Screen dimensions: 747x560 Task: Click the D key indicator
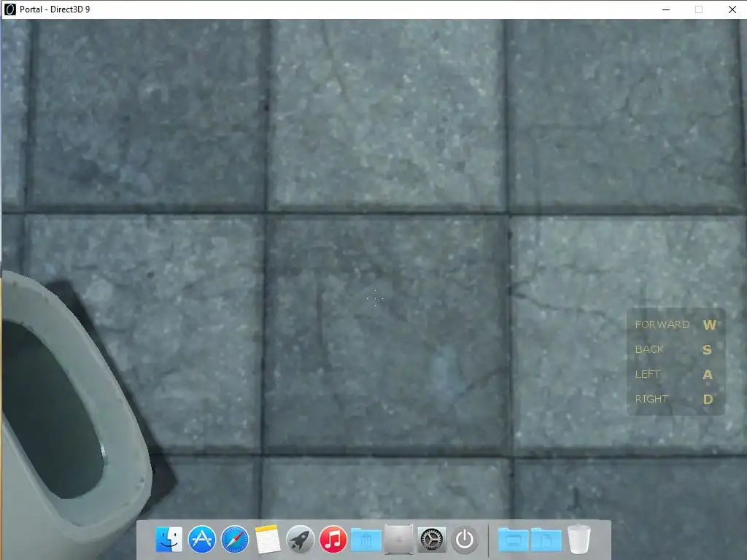708,399
